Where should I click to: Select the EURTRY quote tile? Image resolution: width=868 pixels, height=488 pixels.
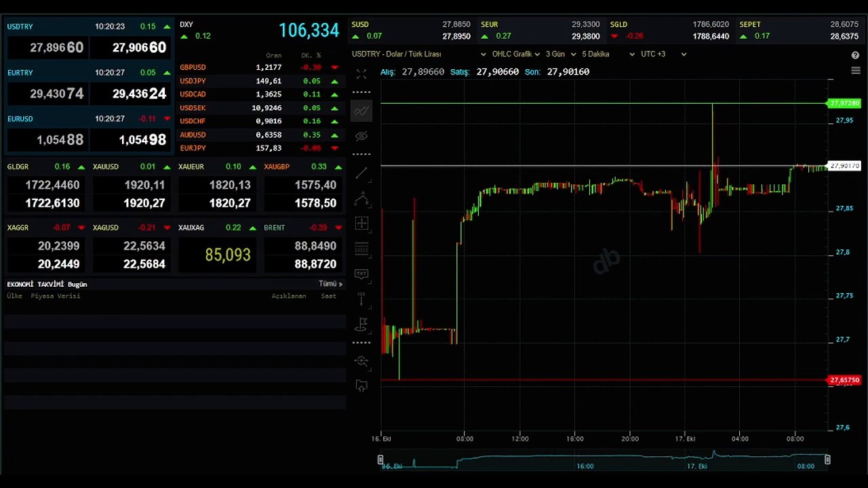point(89,85)
